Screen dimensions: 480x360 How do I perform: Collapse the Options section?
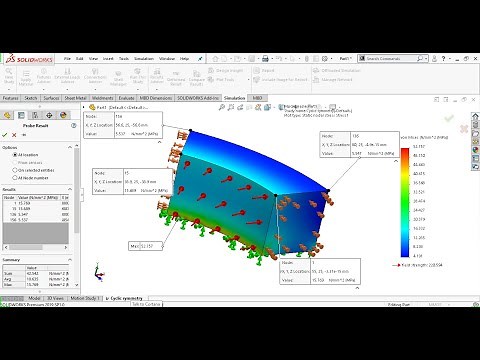(70, 147)
